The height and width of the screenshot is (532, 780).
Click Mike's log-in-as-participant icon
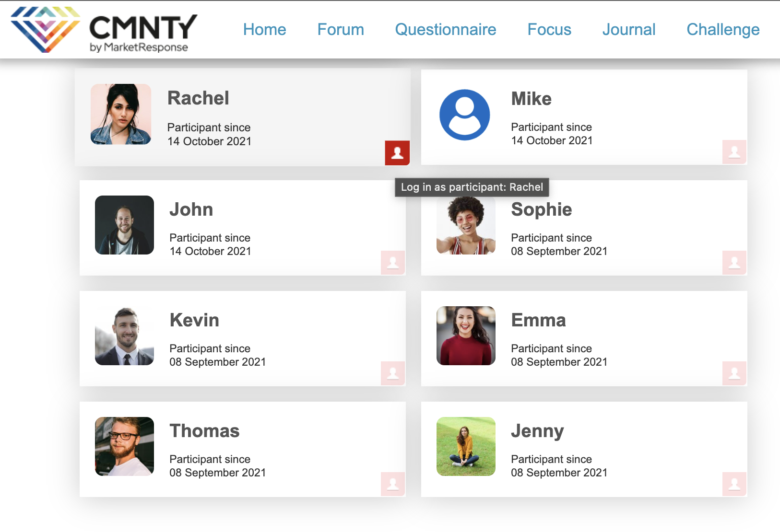tap(734, 152)
